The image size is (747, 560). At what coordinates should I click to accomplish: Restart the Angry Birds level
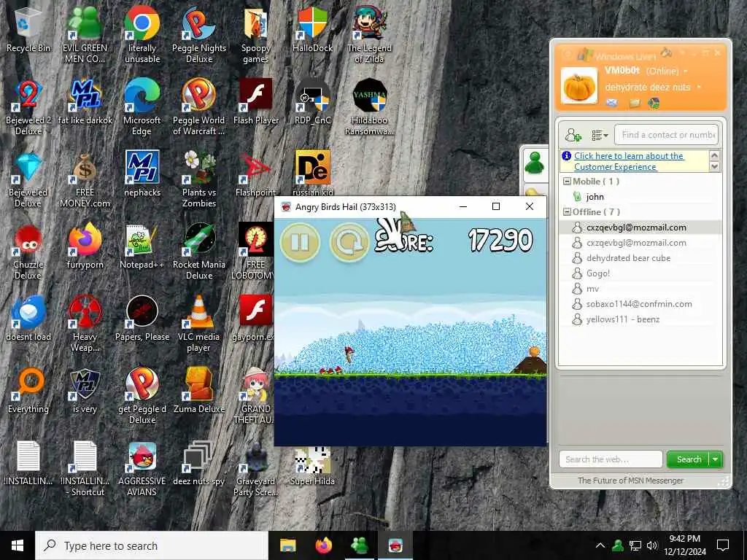click(x=349, y=242)
